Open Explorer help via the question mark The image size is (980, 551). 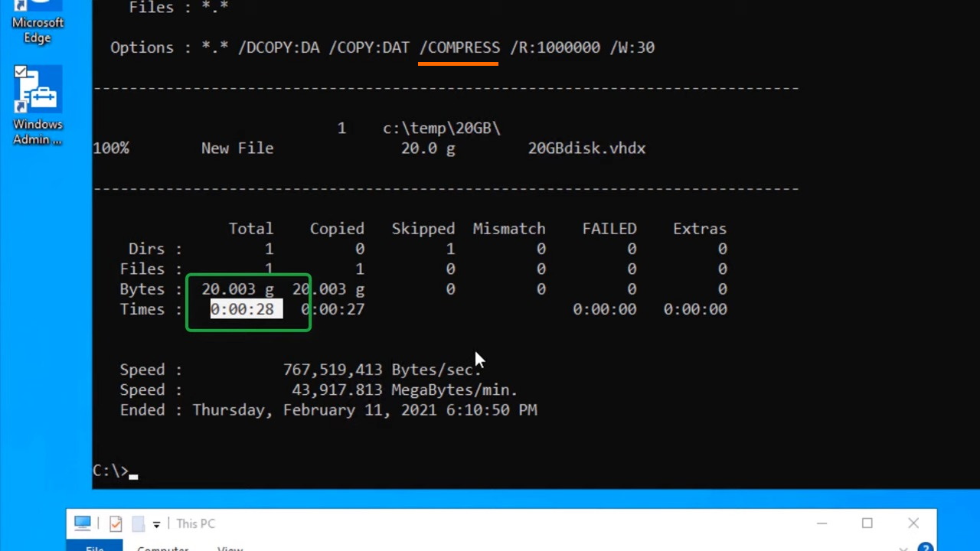925,547
